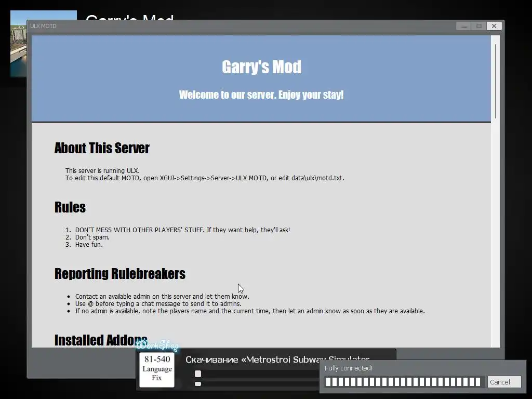This screenshot has height=399, width=532.
Task: Click the 'Reporting Rulebreakers' heading
Action: [120, 273]
